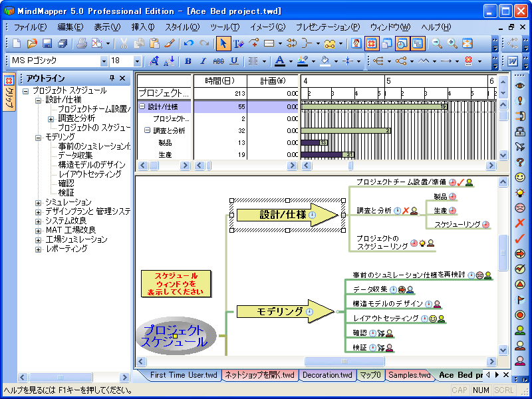This screenshot has height=399, width=532.
Task: Click the Format painter brush icon
Action: (x=170, y=43)
